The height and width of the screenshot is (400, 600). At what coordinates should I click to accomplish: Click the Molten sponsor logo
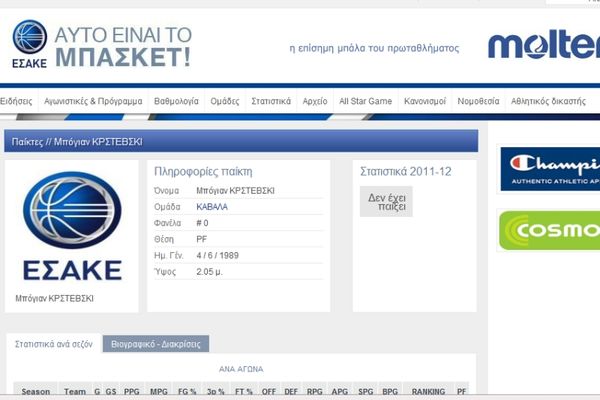click(544, 46)
